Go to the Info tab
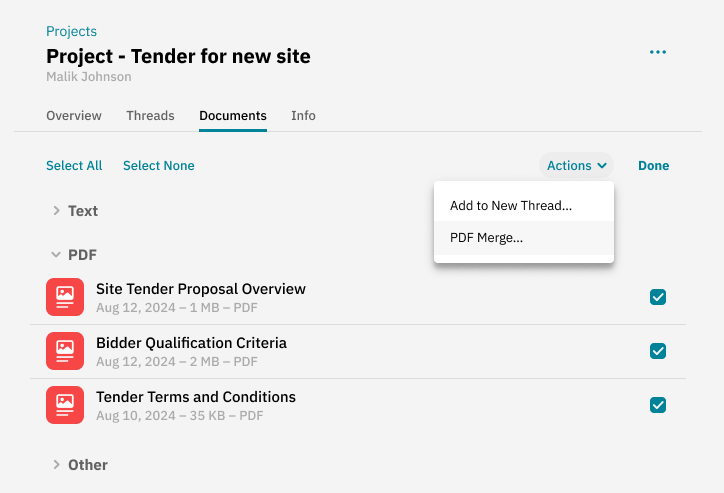 point(303,116)
